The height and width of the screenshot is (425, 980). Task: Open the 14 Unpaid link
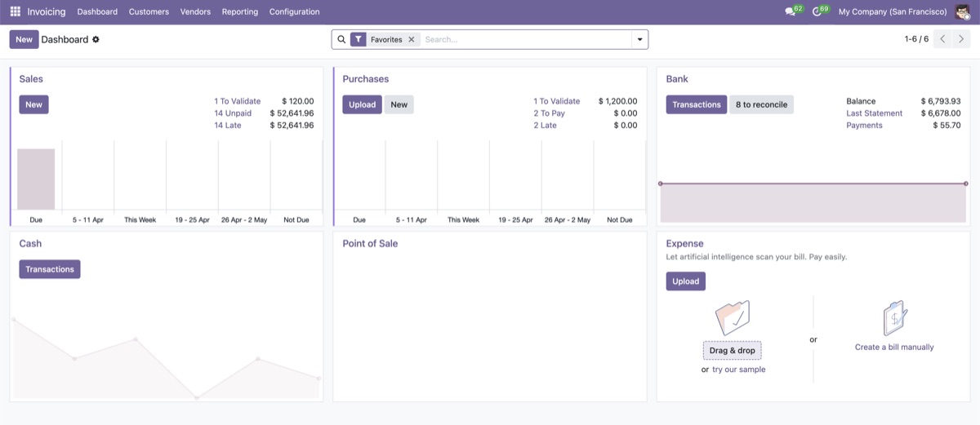(233, 113)
